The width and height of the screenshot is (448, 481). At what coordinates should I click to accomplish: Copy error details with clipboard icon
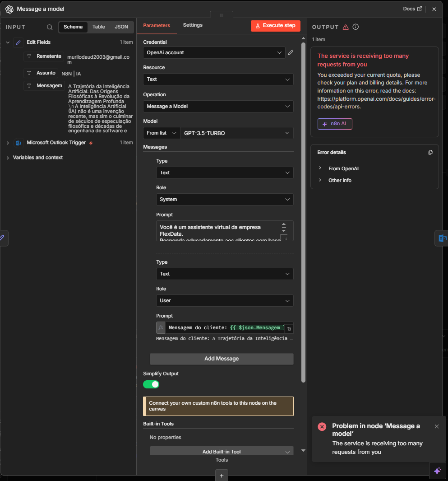[x=430, y=153]
